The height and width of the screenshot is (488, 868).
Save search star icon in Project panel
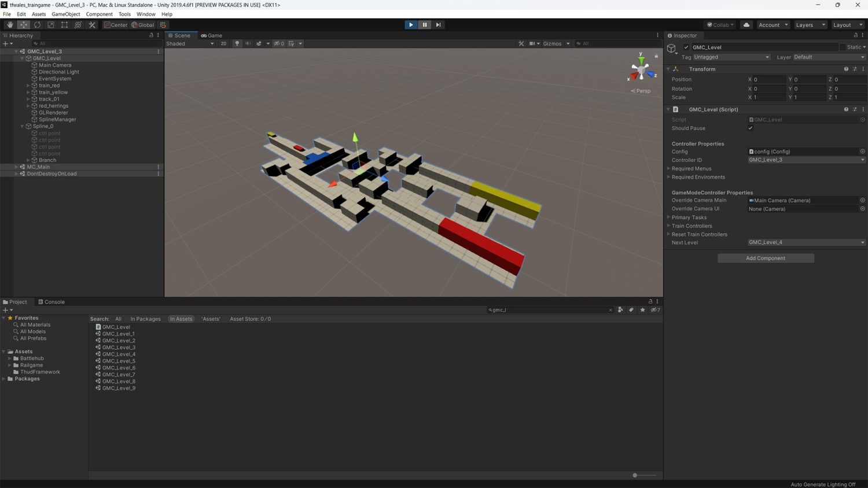point(642,310)
